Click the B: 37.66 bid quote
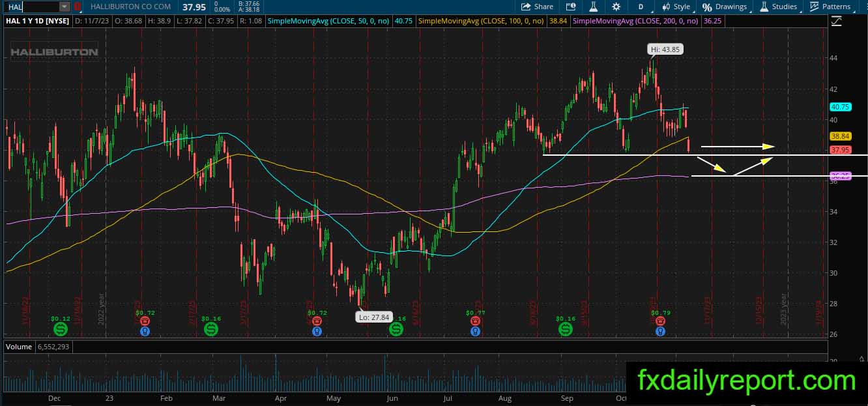Image resolution: width=868 pixels, height=406 pixels. coord(250,3)
